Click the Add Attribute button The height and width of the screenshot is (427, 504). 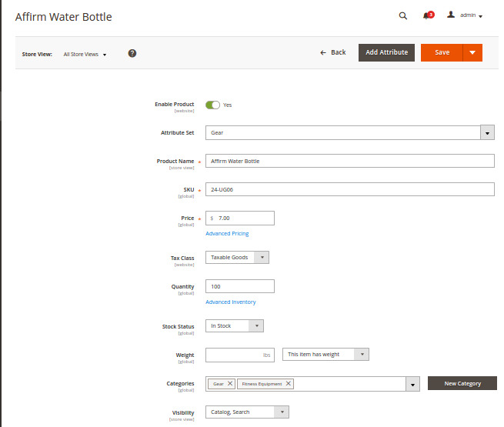(386, 52)
